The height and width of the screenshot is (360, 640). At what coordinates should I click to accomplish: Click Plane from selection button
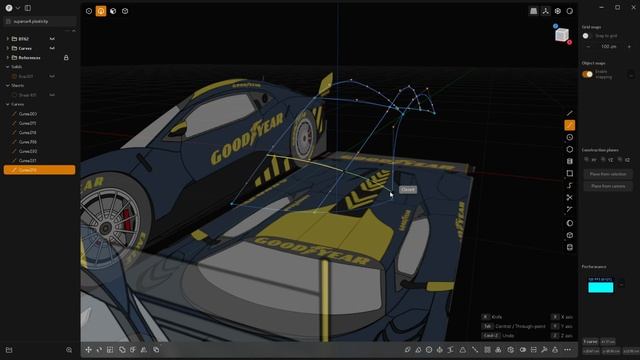608,174
